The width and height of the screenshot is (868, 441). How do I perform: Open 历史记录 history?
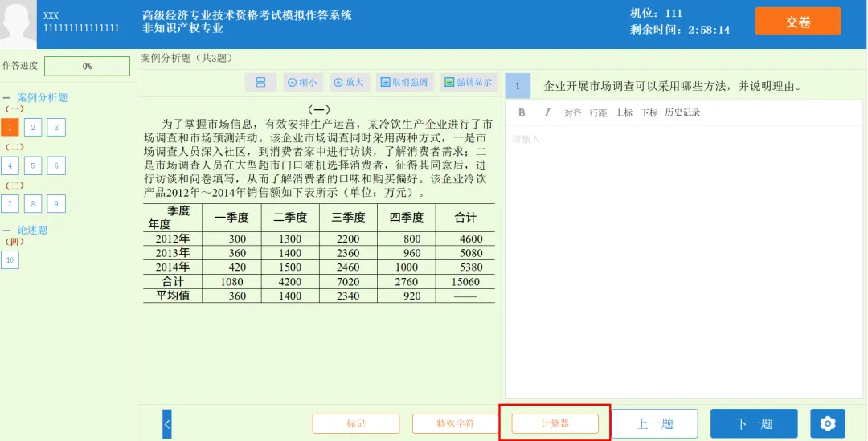[x=682, y=113]
